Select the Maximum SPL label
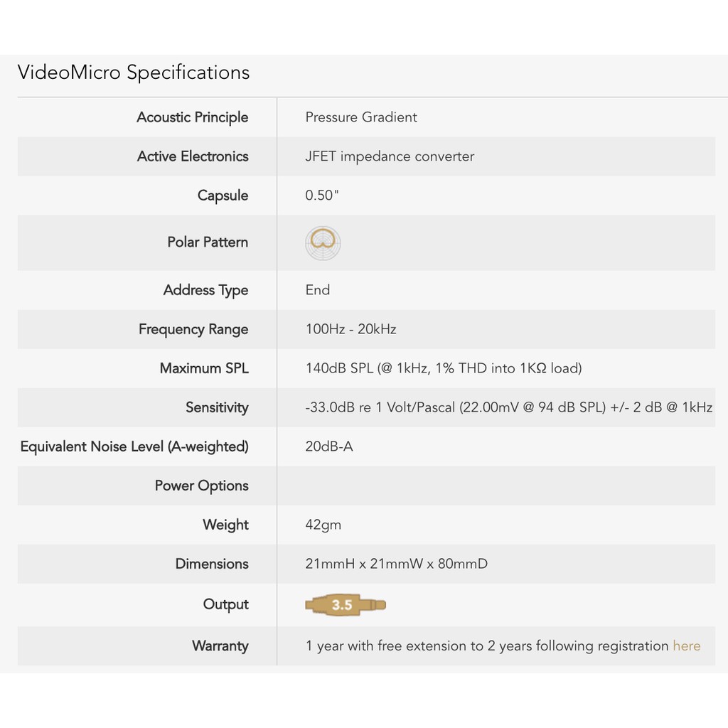 (204, 368)
